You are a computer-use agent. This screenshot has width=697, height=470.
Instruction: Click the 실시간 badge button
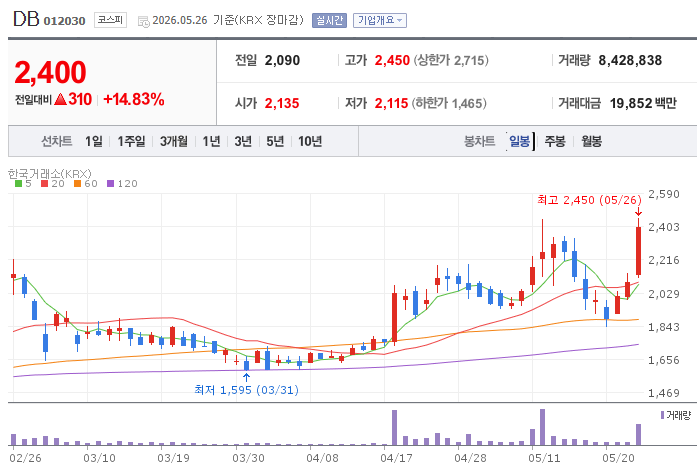click(x=329, y=20)
